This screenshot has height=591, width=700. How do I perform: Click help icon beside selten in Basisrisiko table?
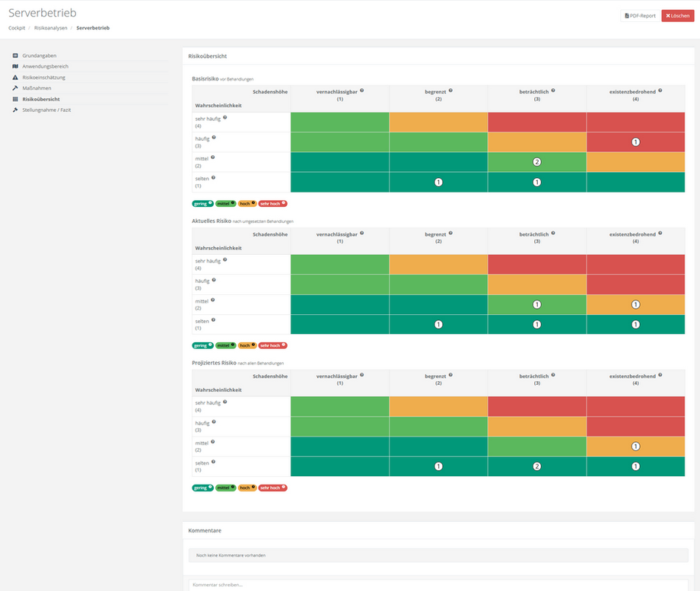[214, 177]
